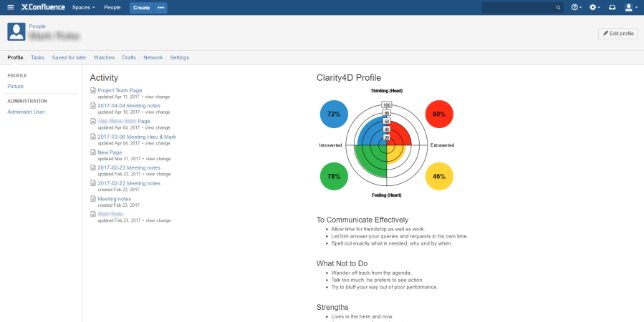Click the To Communicate Effectively heading
The image size is (644, 322).
pos(362,220)
